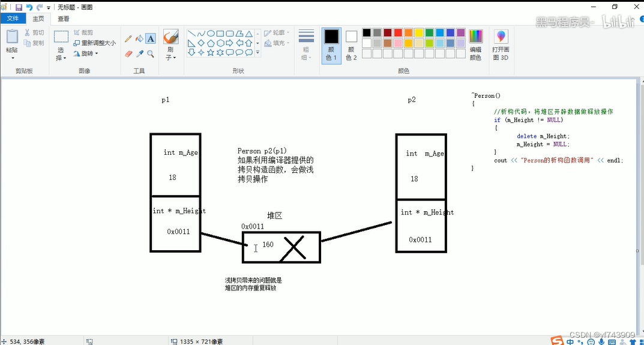Click the 裁剪 (Crop) button
The height and width of the screenshot is (345, 644).
(83, 32)
